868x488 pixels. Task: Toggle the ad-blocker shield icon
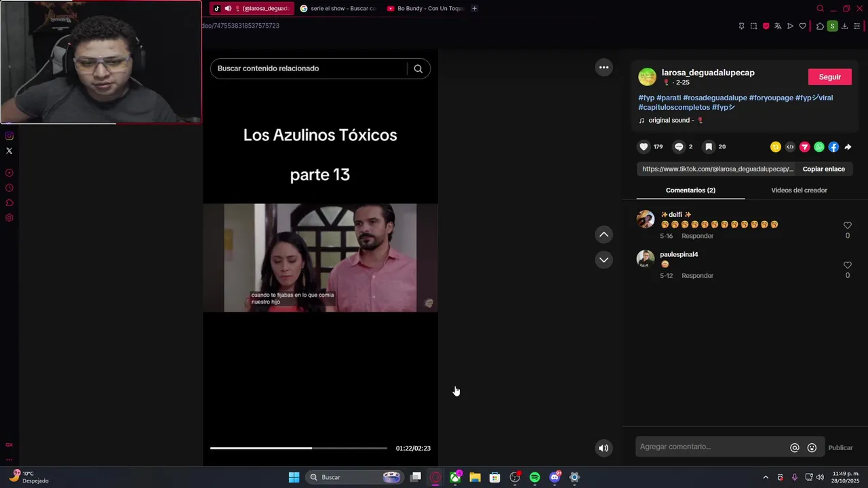click(766, 26)
